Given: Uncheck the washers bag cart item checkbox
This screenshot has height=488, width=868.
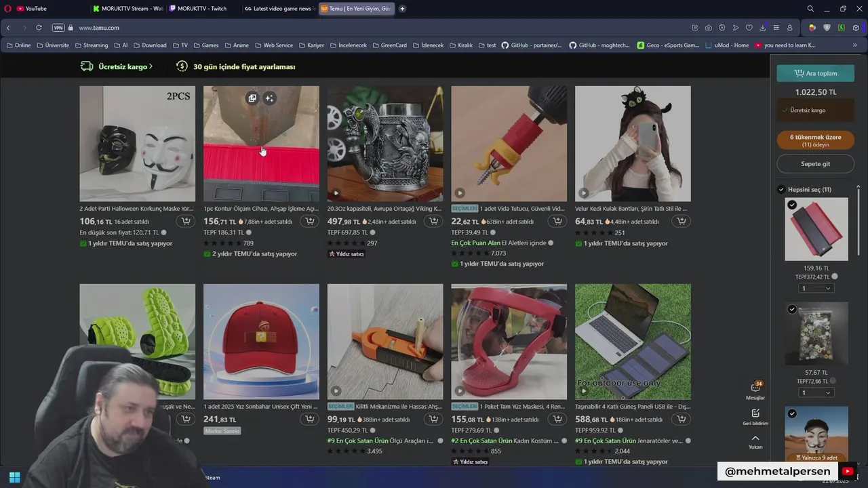Looking at the screenshot, I should coord(792,309).
